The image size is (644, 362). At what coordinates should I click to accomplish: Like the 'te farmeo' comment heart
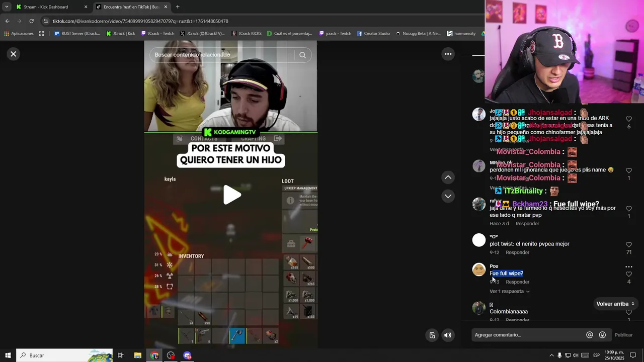click(629, 209)
